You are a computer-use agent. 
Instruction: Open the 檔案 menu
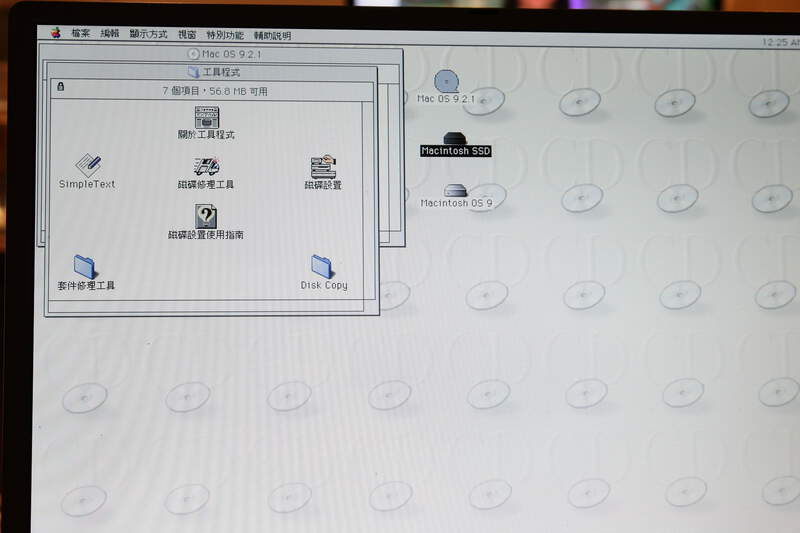81,34
